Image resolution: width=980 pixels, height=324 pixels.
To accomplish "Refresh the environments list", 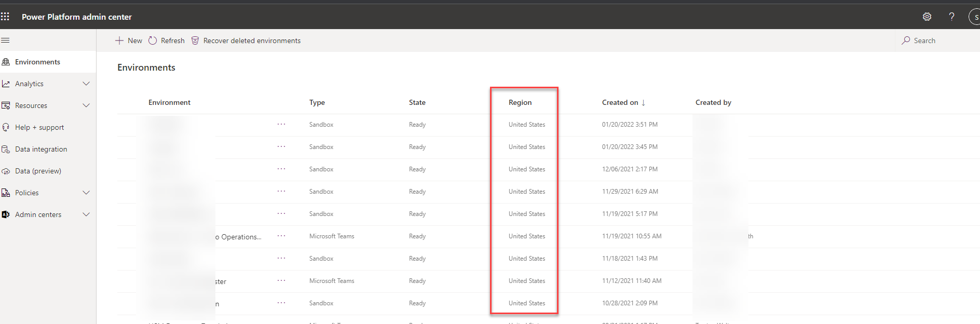I will [x=167, y=40].
